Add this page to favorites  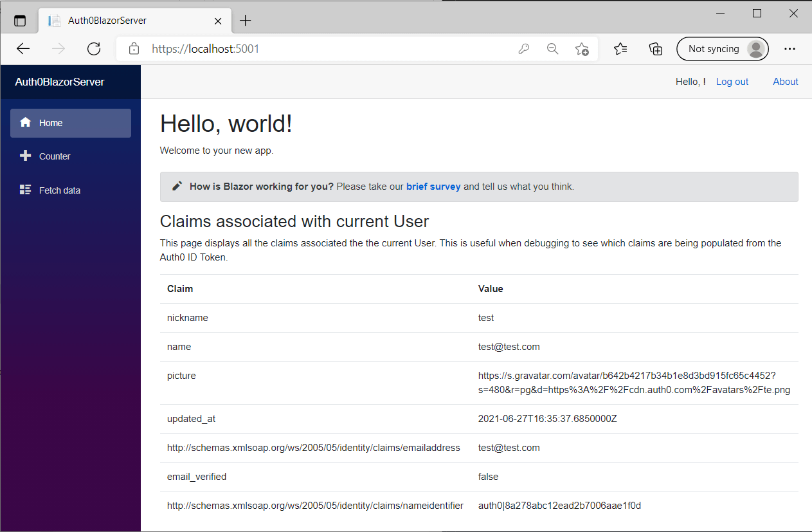[x=582, y=49]
